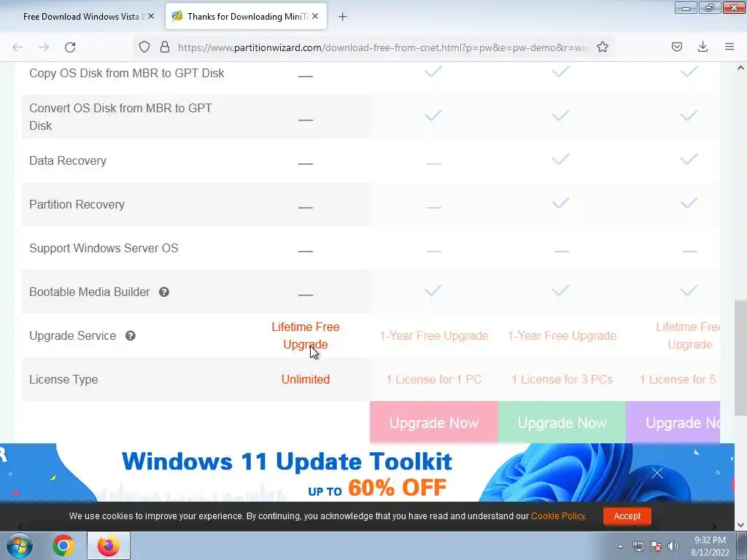Click the purple Upgrade Now button
The image size is (747, 560).
coord(673,422)
